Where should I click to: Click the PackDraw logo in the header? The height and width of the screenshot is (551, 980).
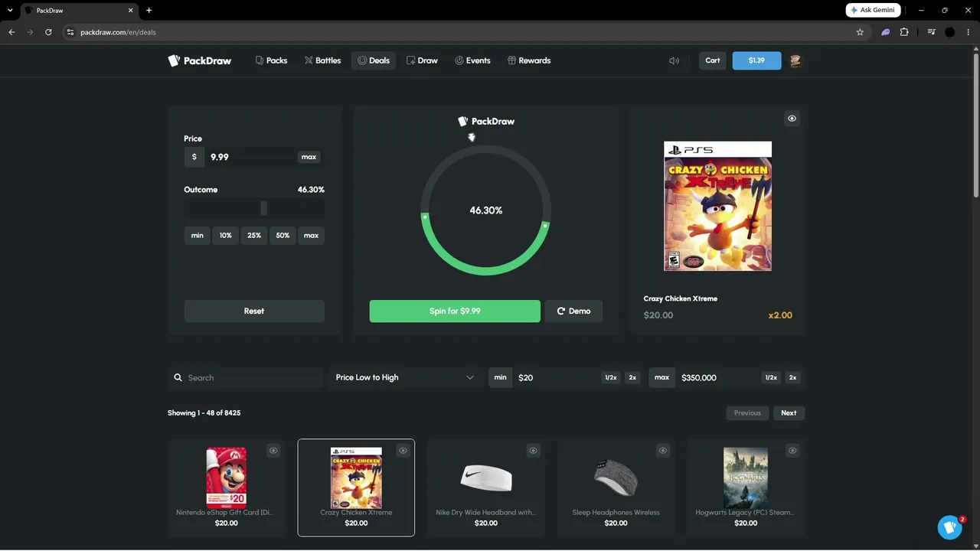[x=199, y=60]
